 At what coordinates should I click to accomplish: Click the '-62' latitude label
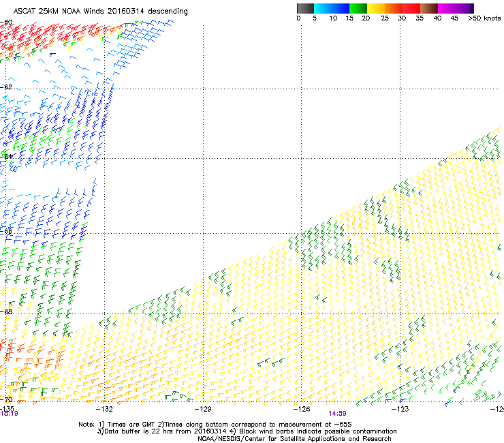pos(6,87)
